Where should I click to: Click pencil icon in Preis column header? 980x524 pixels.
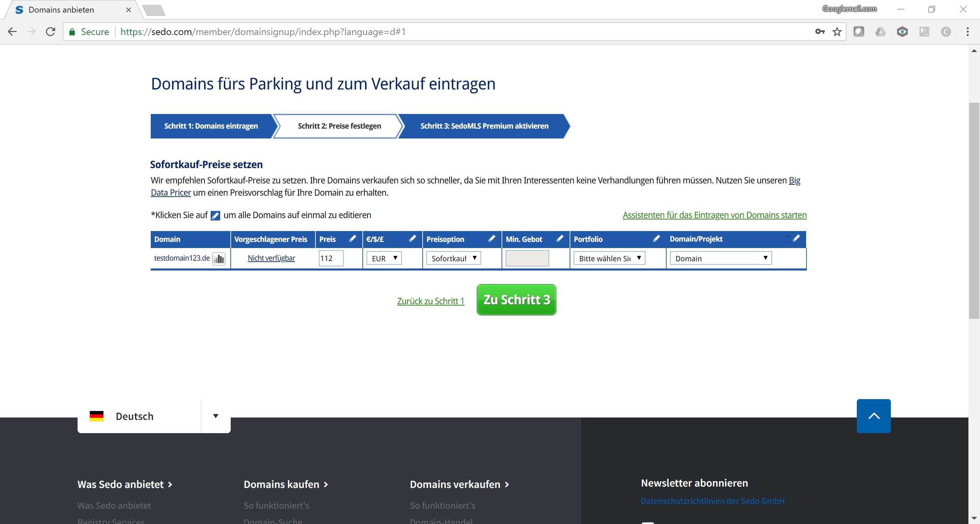(353, 239)
